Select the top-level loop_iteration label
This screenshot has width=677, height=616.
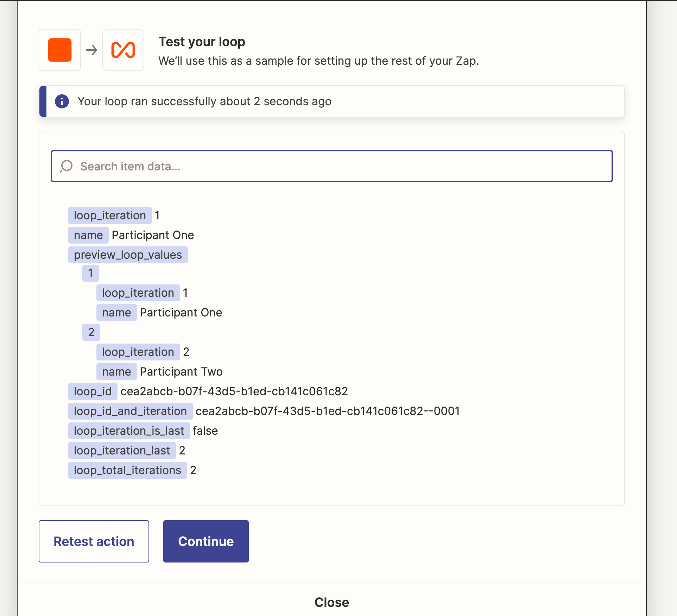[110, 215]
